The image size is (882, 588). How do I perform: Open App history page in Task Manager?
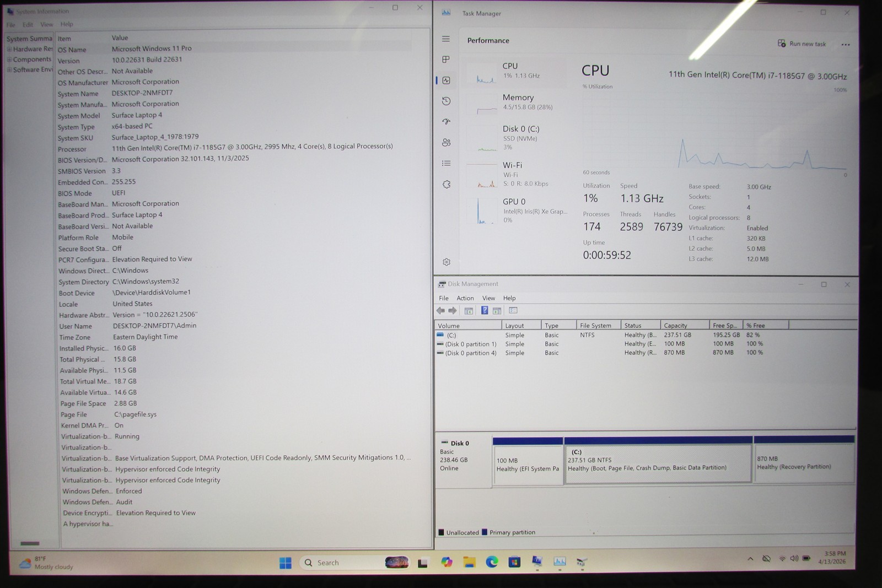click(447, 101)
